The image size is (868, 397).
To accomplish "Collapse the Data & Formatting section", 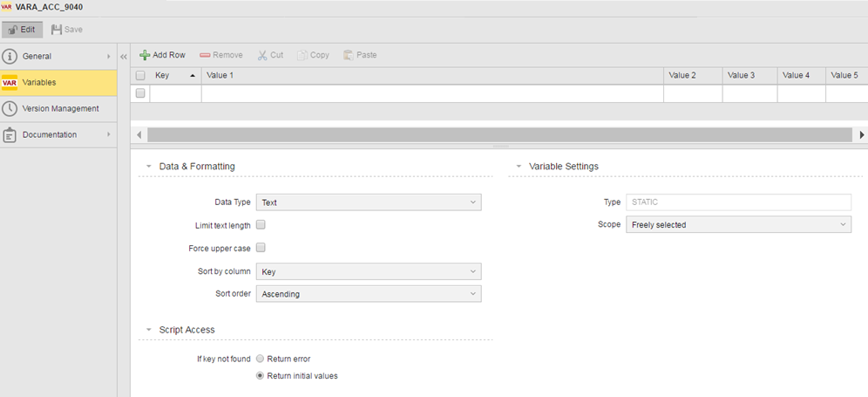I will pyautogui.click(x=149, y=167).
